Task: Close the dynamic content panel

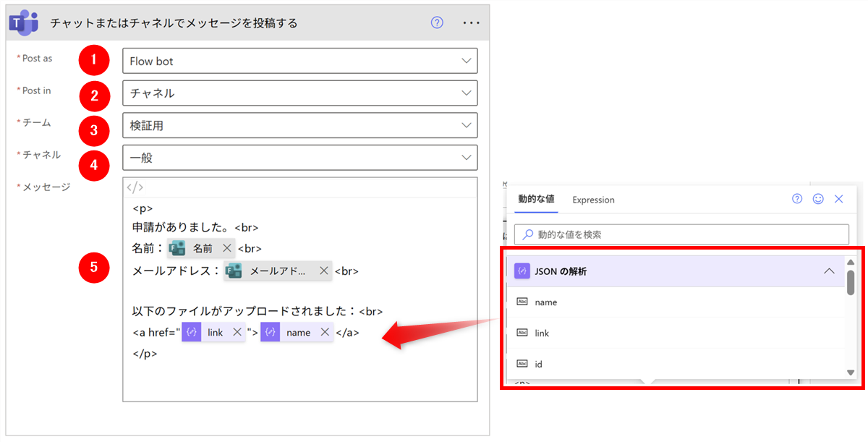Action: coord(839,199)
